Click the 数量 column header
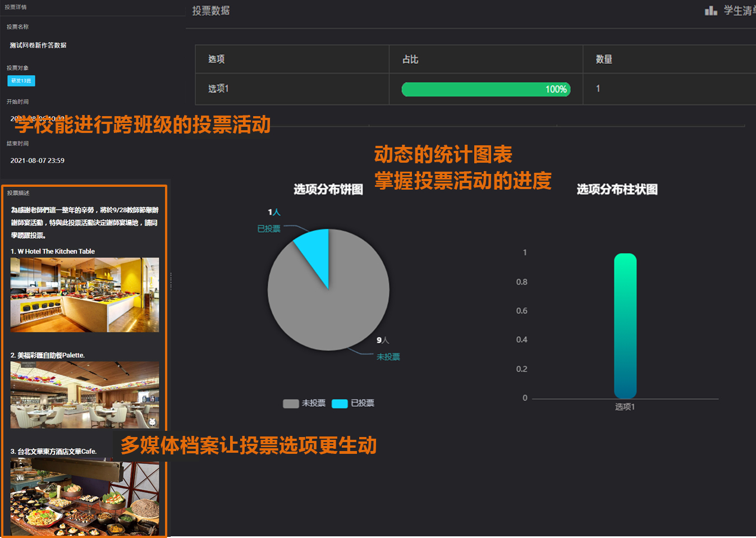 coord(604,59)
